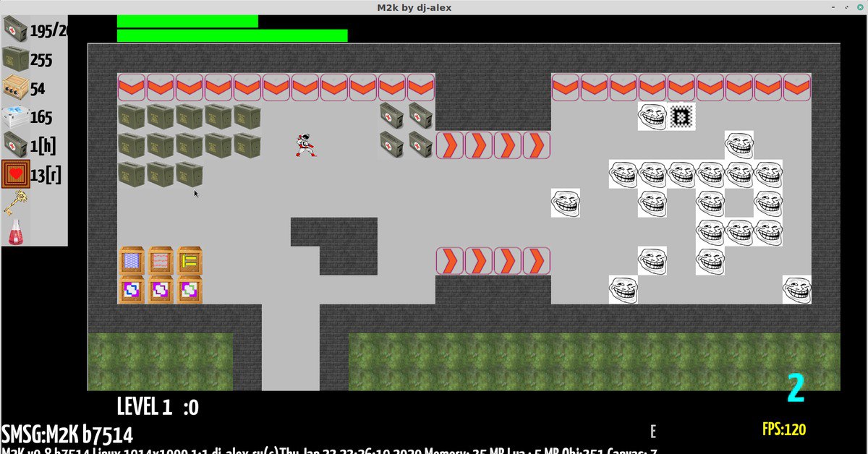This screenshot has height=454, width=868.
Task: Click the troll face left of the checkered tile
Action: click(652, 116)
